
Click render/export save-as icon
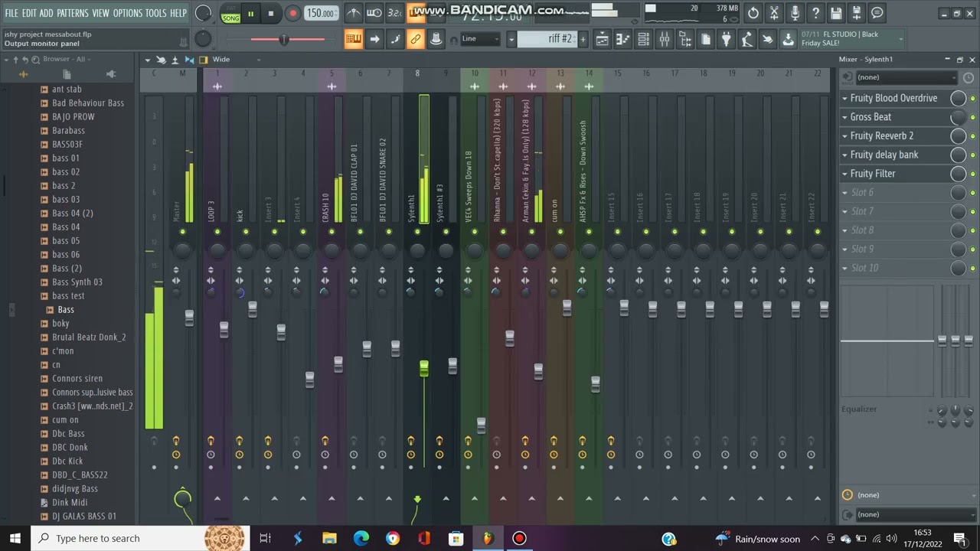click(857, 13)
